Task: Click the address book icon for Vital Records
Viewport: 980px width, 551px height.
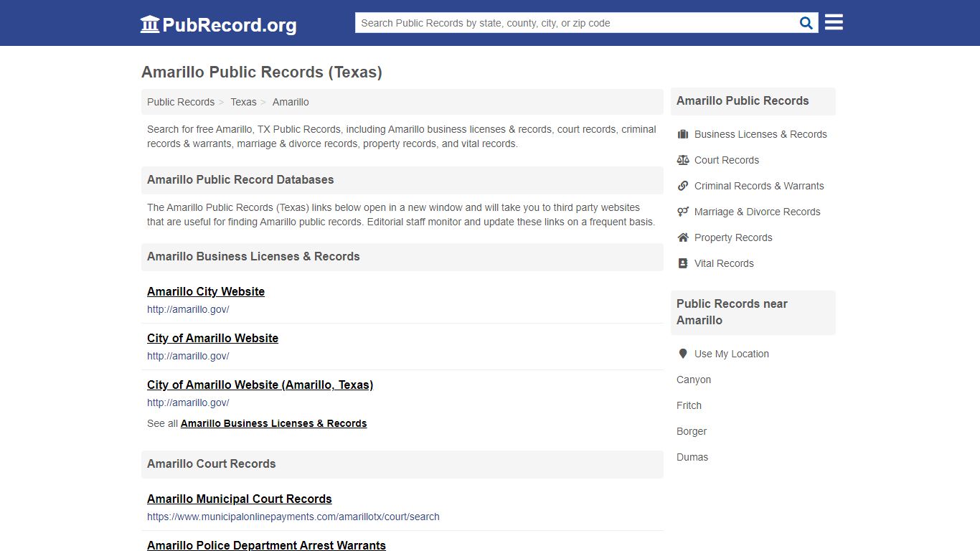Action: (683, 263)
